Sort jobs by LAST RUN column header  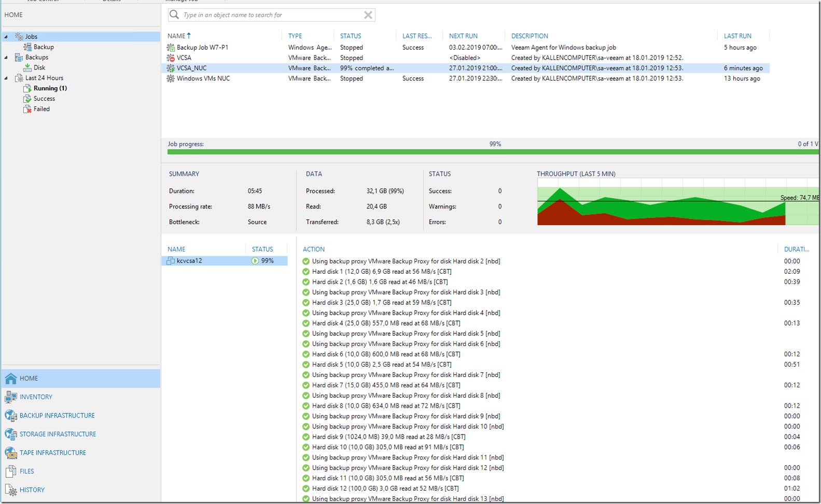[x=737, y=36]
